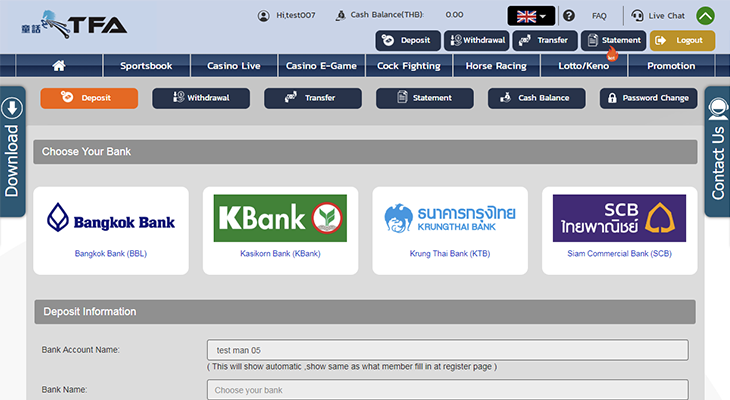Click the Bank Account Name field

click(x=447, y=350)
